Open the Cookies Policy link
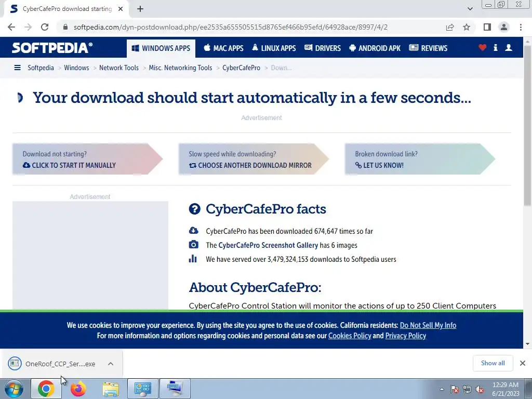Image resolution: width=532 pixels, height=399 pixels. click(x=350, y=336)
